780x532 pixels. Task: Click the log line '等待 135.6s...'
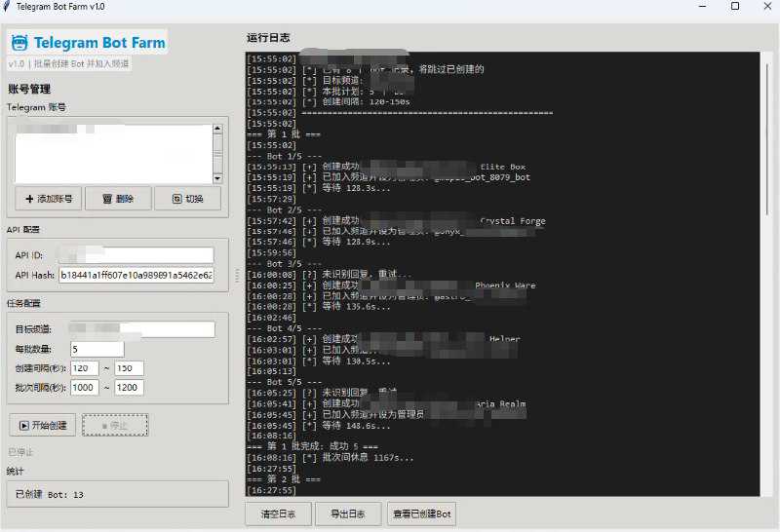356,307
